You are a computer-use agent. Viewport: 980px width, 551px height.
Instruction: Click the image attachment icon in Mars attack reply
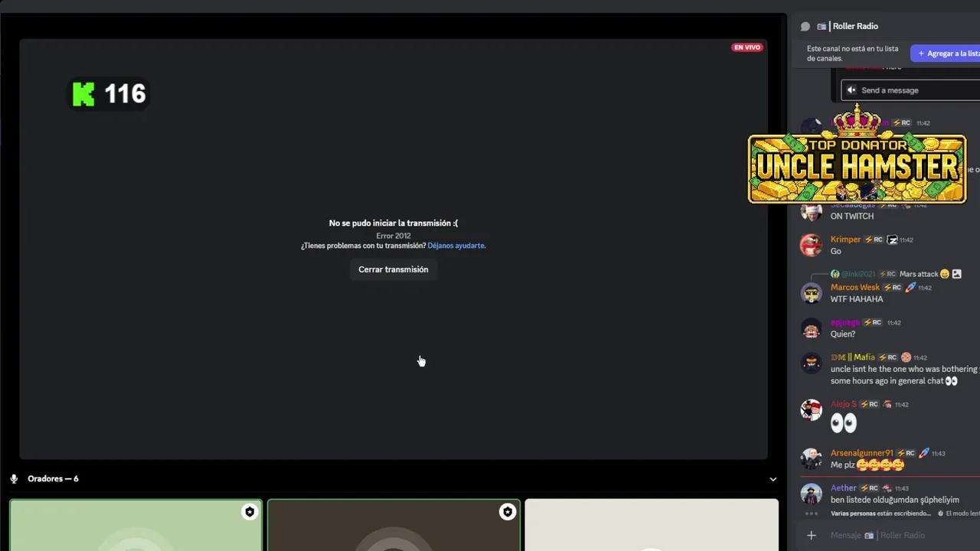[x=956, y=274]
